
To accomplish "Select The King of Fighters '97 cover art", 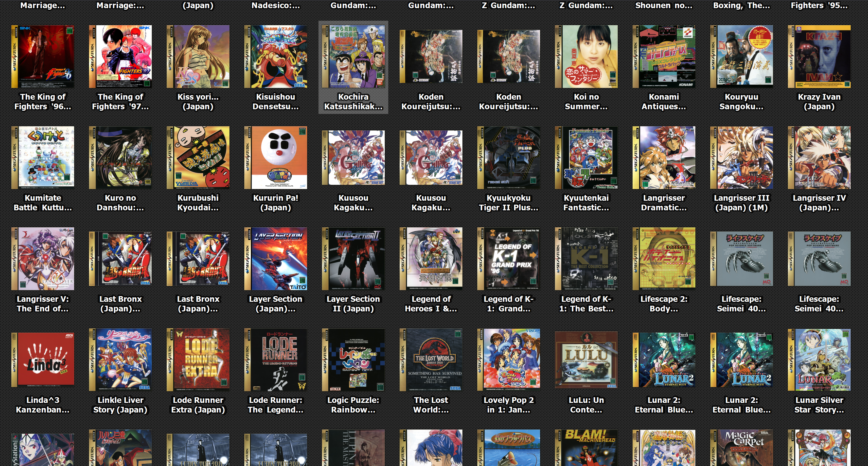I will [x=120, y=56].
